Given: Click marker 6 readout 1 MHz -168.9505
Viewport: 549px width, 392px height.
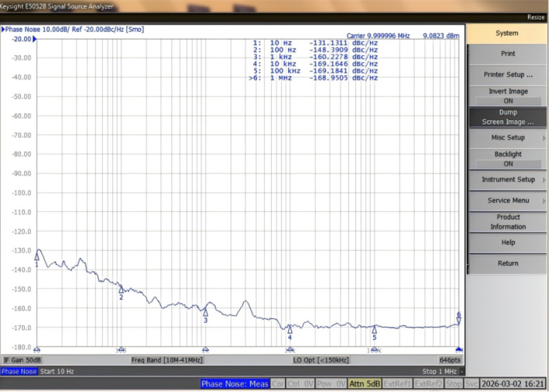Looking at the screenshot, I should 313,78.
